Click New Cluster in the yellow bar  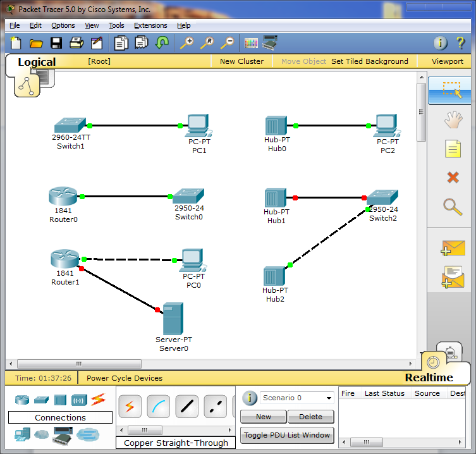[x=242, y=61]
